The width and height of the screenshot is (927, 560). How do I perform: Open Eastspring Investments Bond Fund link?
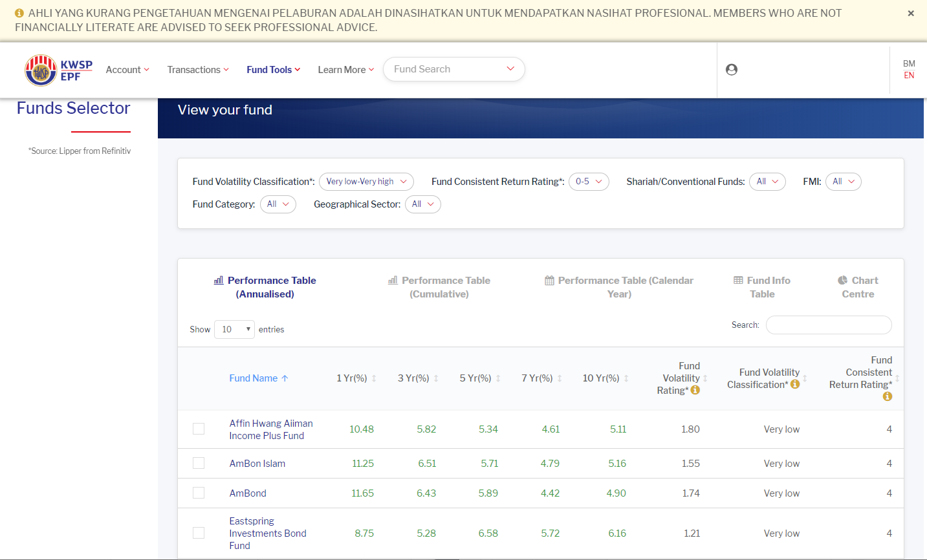pos(267,533)
